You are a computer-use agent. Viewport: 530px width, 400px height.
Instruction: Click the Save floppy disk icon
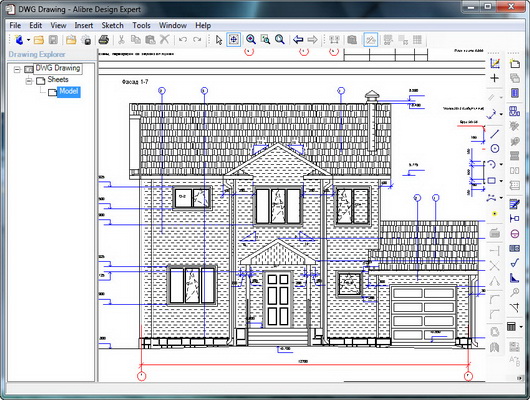point(53,40)
